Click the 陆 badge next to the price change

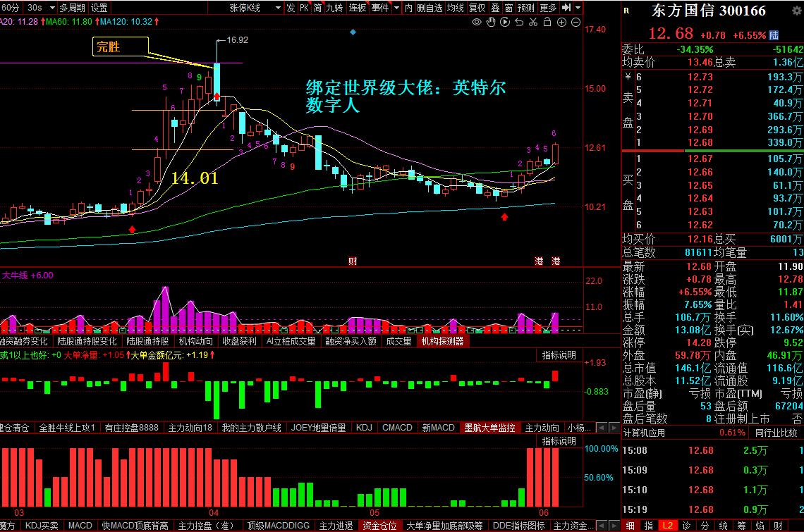(x=774, y=35)
